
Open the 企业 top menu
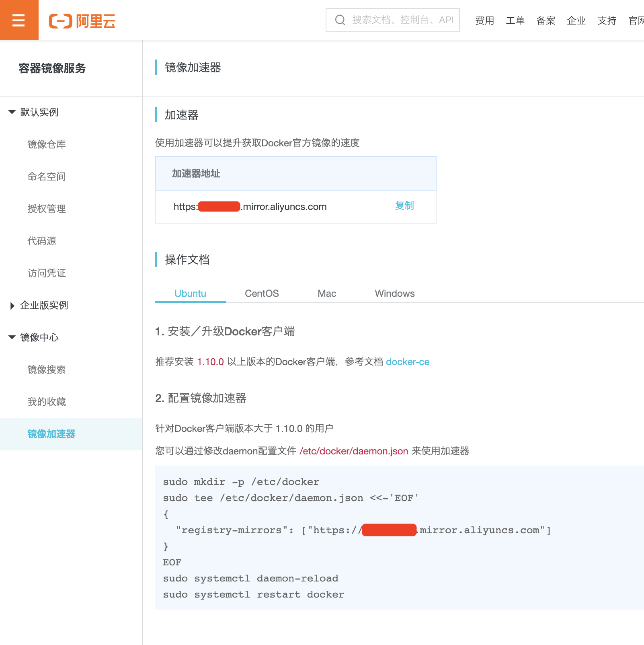pos(576,21)
